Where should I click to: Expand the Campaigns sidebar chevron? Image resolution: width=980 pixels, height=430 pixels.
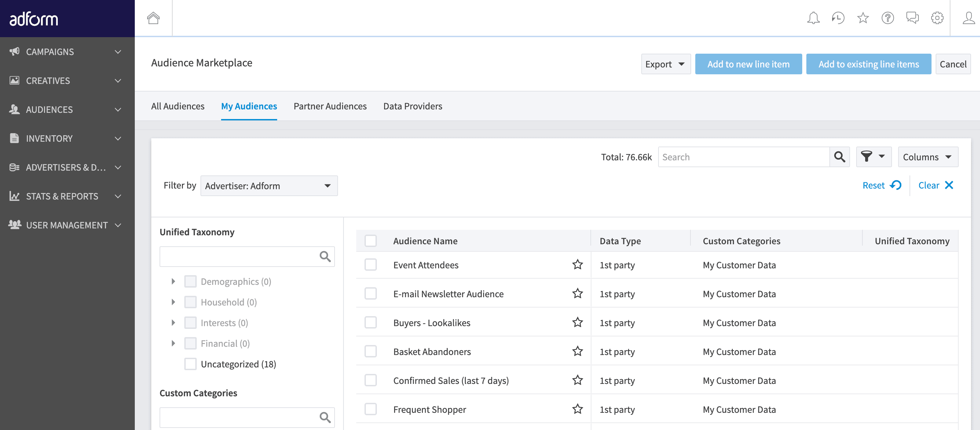118,52
